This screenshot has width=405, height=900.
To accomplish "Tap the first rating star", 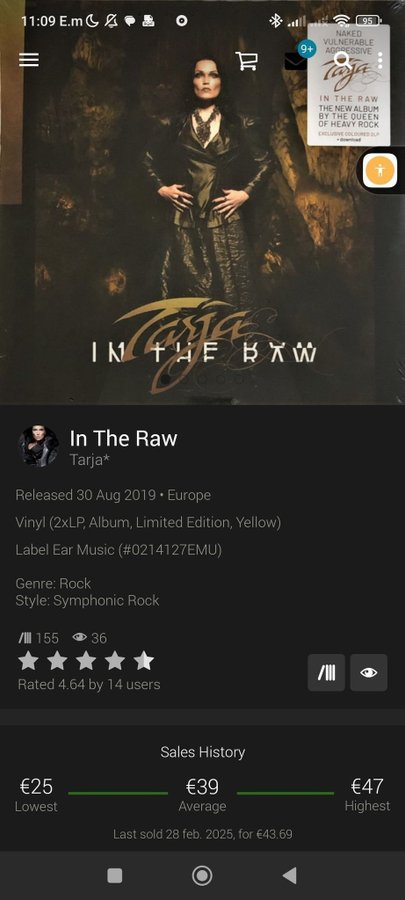I will pyautogui.click(x=28, y=661).
